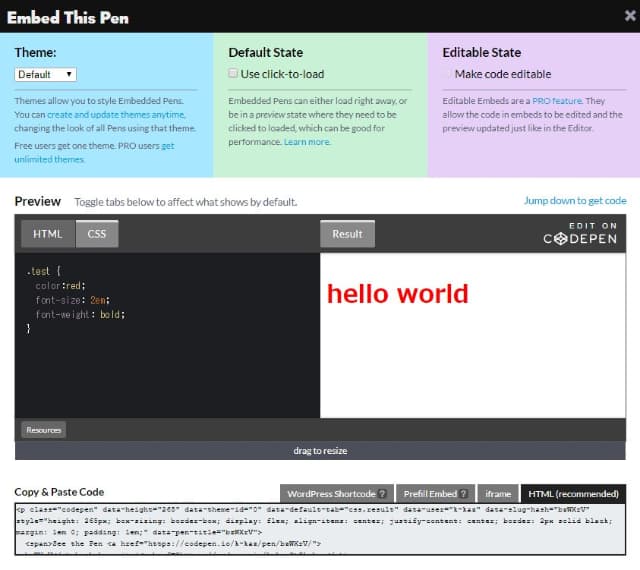Viewport: 640px width, 570px height.
Task: Click the Prefill Embed help icon
Action: [463, 494]
